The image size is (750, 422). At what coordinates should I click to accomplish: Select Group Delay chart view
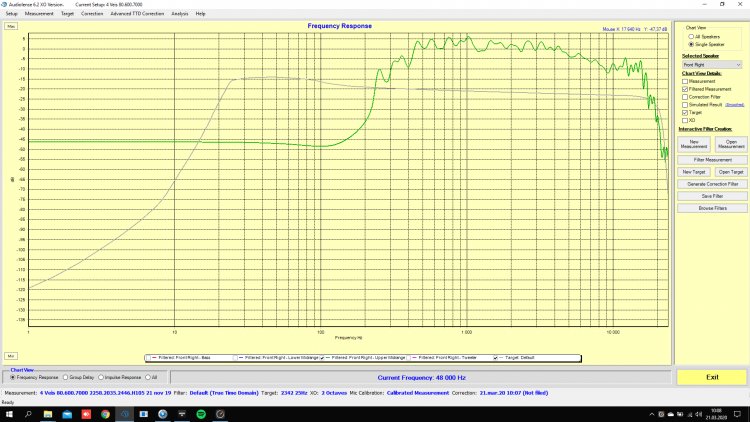pyautogui.click(x=66, y=378)
